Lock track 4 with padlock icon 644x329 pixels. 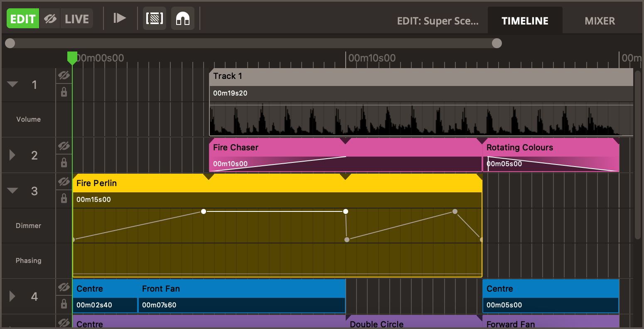click(64, 304)
